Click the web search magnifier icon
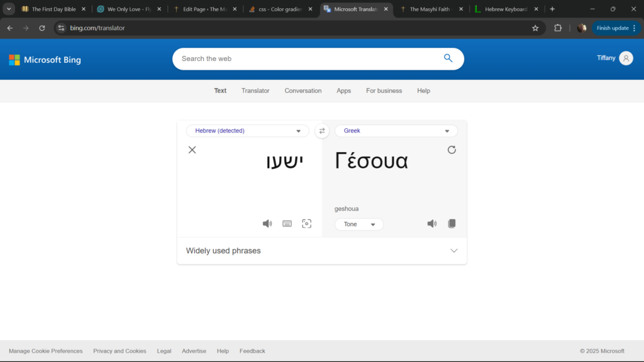Screen dimensions: 644x362 448,58
